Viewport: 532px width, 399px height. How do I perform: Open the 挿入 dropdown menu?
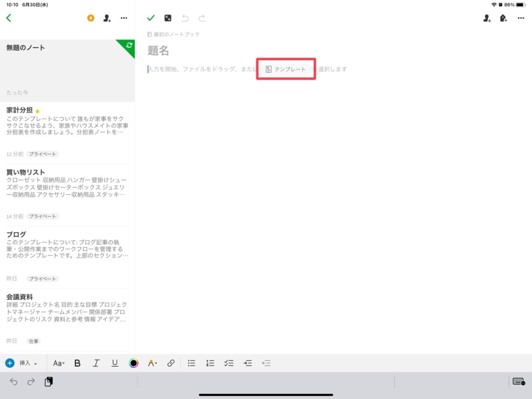click(x=28, y=363)
